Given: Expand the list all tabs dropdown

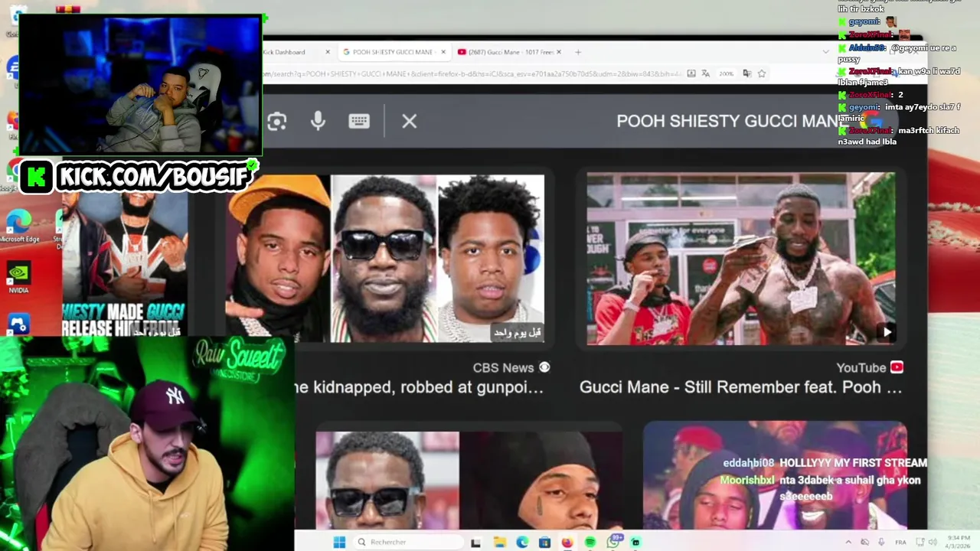Looking at the screenshot, I should pyautogui.click(x=825, y=52).
